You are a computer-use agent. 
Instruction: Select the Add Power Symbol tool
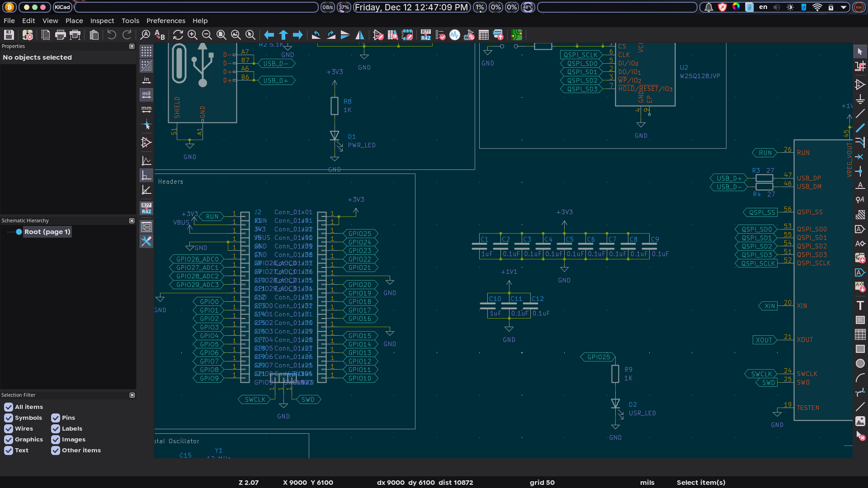click(x=860, y=99)
